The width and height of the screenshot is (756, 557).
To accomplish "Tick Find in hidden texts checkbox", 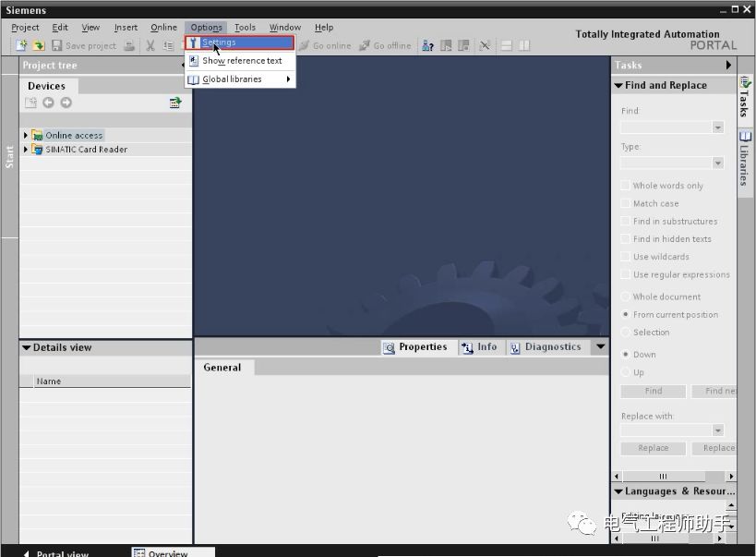I will tap(625, 239).
